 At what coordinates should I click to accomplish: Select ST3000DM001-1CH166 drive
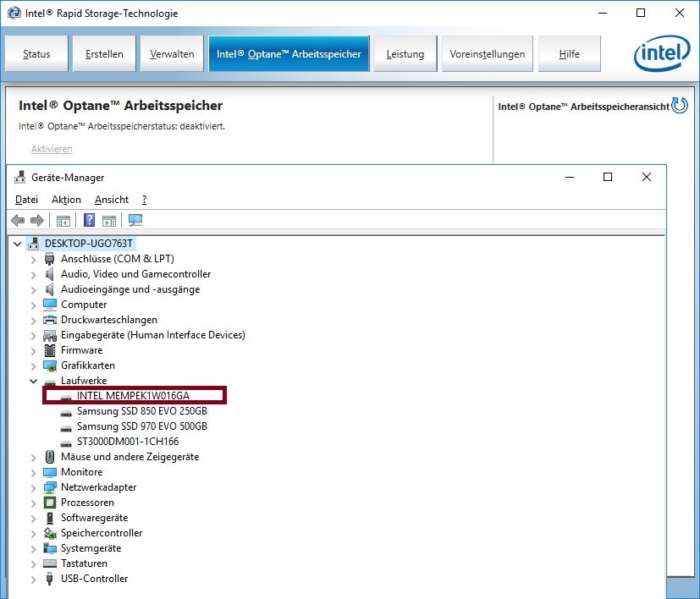(128, 441)
